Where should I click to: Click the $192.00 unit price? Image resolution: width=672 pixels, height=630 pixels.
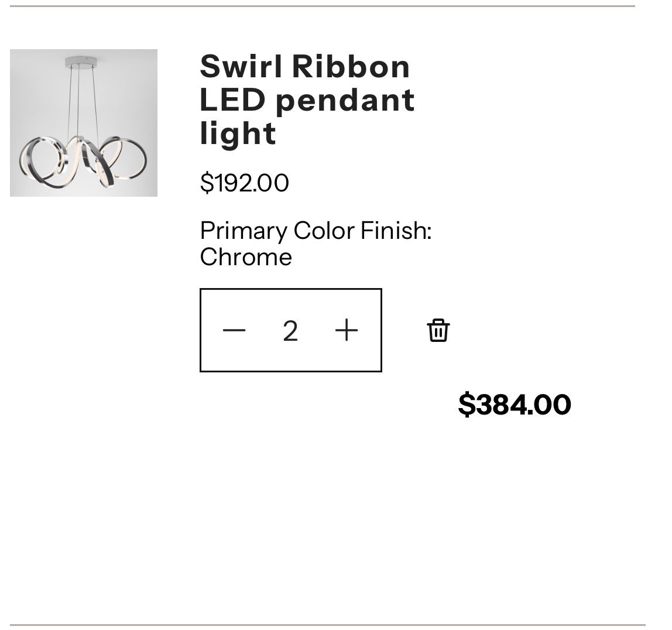[244, 183]
